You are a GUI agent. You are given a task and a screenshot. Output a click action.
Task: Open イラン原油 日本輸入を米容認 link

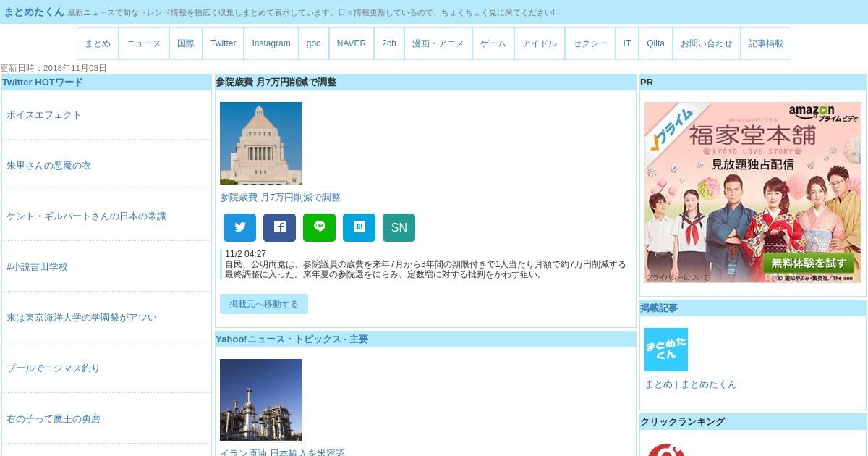282,452
